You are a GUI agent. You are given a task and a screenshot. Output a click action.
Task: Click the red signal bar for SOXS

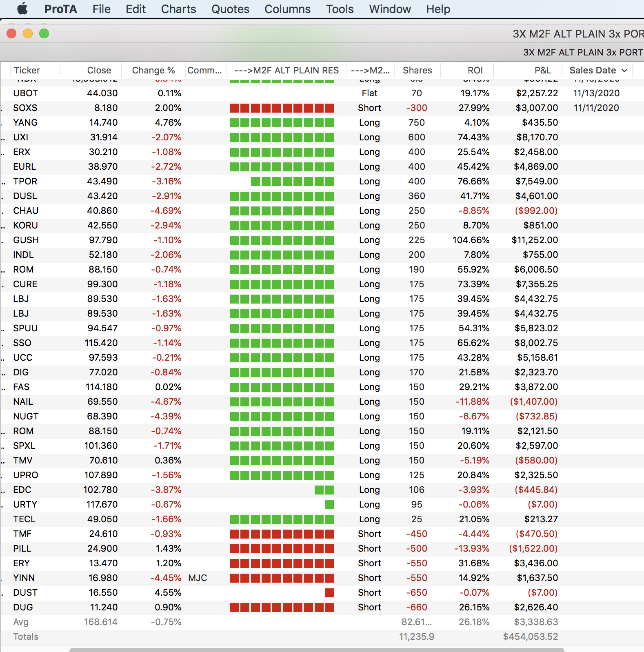(282, 108)
